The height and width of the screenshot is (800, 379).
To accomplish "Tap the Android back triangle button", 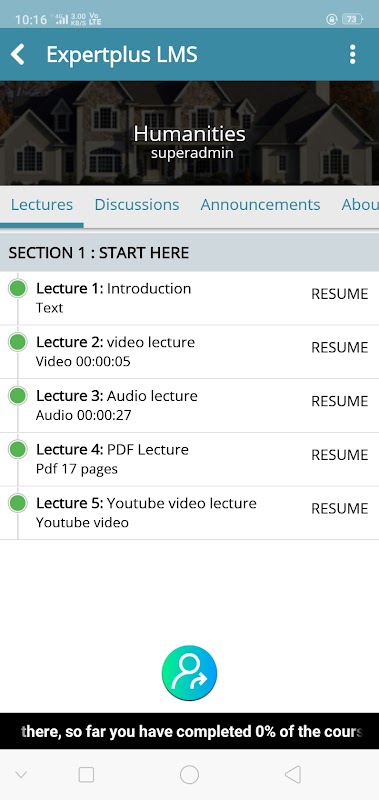I will [292, 774].
